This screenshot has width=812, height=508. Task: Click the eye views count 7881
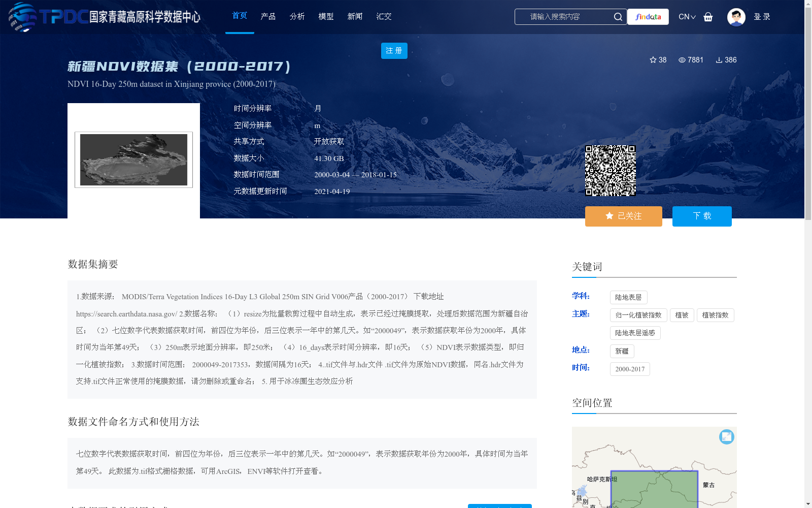coord(691,60)
